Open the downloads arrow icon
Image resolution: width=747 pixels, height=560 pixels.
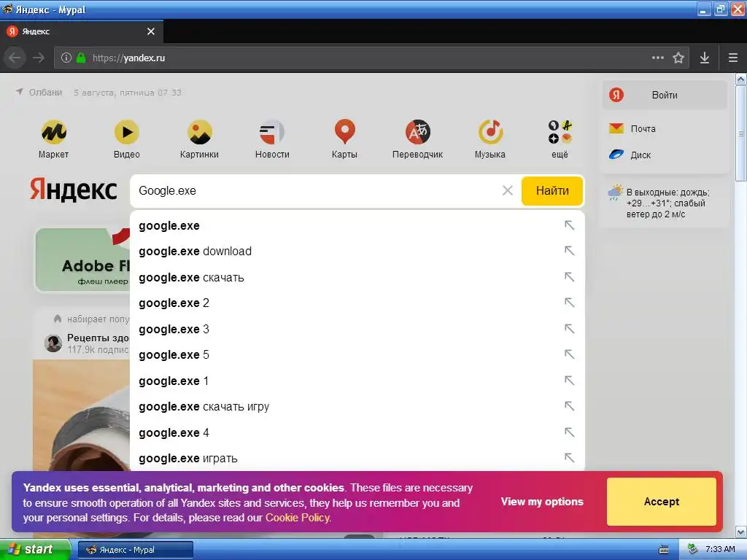[705, 58]
